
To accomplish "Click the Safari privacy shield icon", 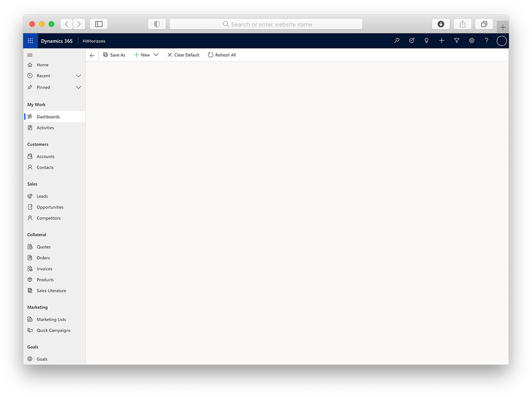I will 157,24.
